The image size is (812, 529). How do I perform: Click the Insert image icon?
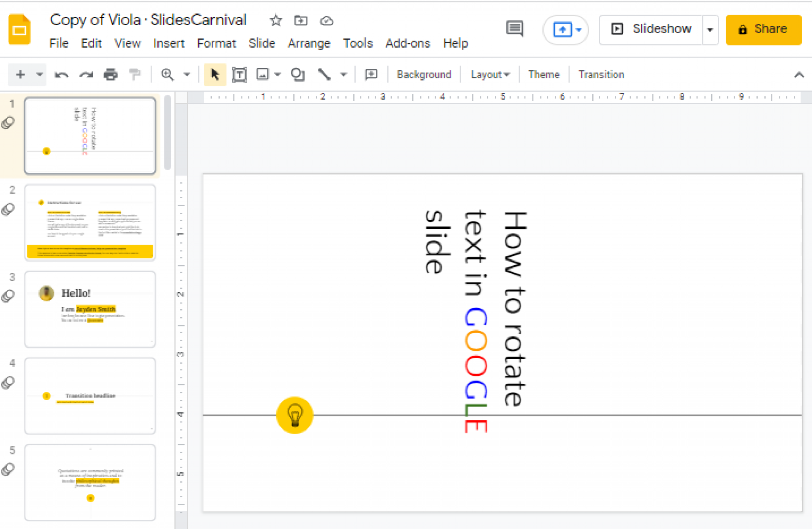(x=262, y=74)
